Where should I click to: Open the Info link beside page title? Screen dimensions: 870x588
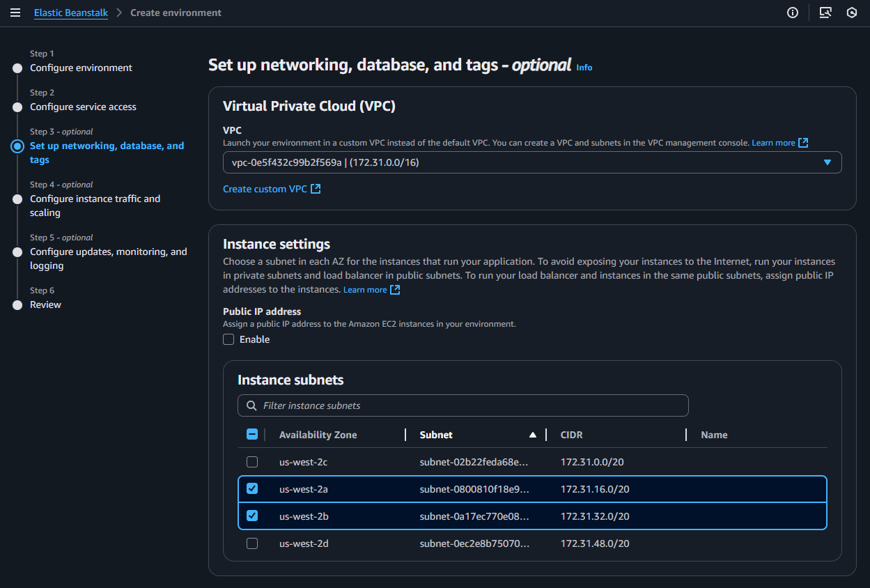click(584, 68)
